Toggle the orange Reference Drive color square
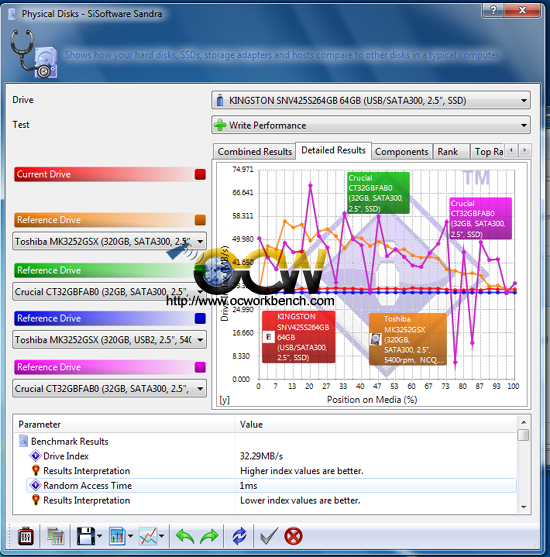The image size is (550, 557). (200, 220)
